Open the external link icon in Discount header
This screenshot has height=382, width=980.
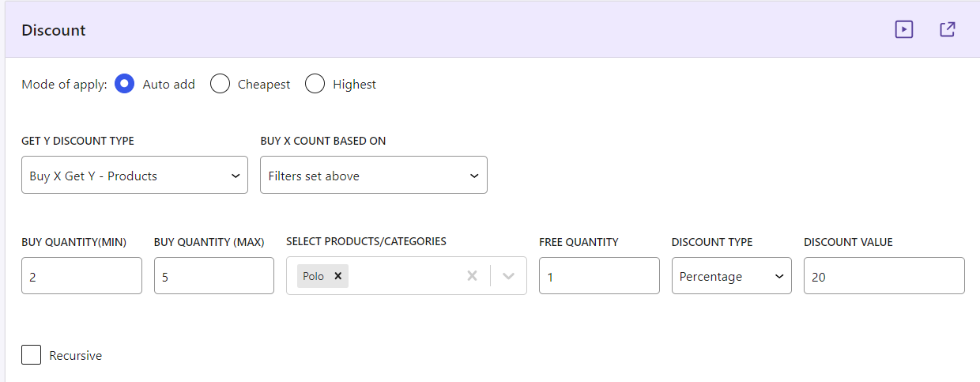tap(948, 30)
